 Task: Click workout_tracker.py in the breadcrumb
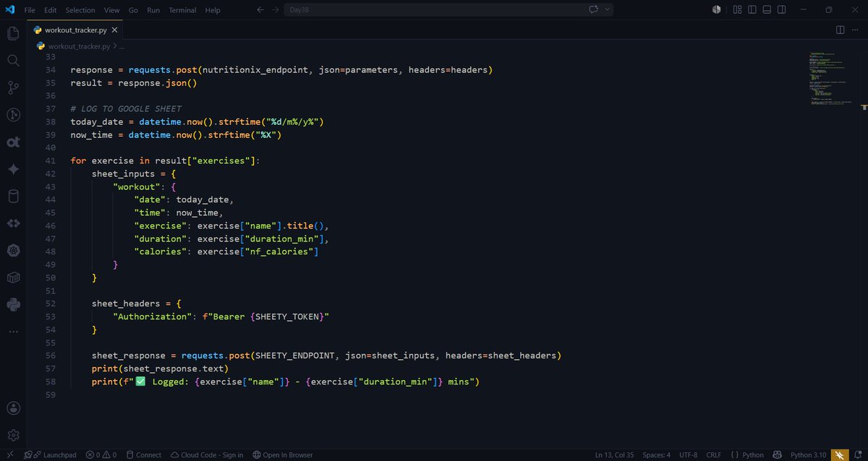[x=79, y=46]
